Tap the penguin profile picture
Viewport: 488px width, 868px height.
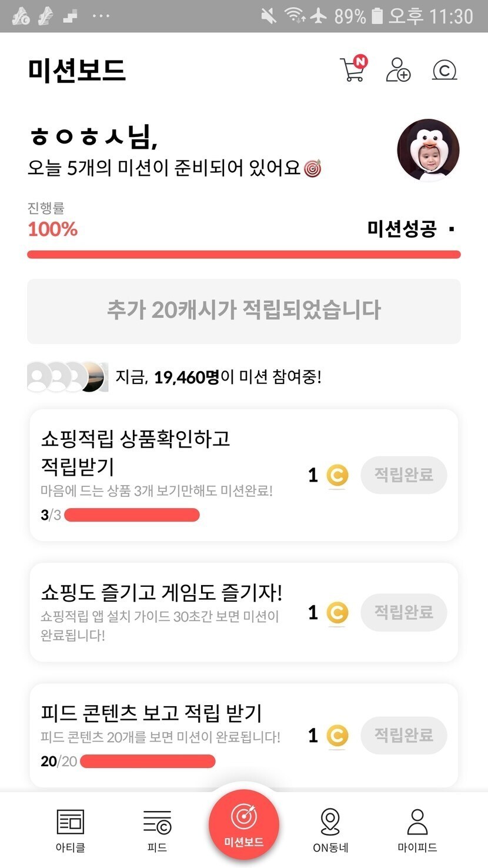coord(428,149)
